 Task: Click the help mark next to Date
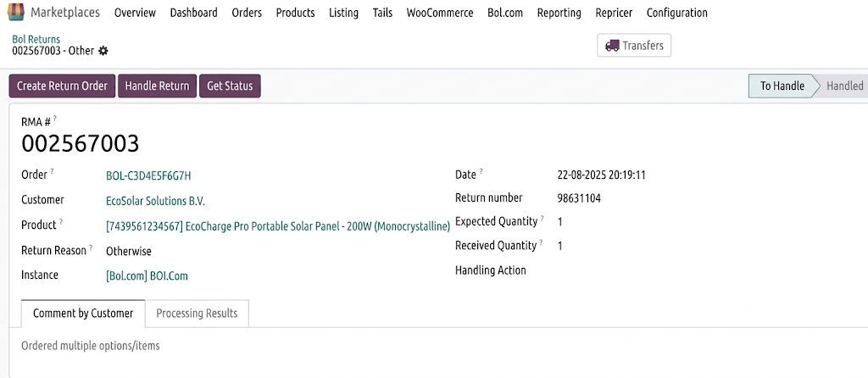[x=481, y=171]
